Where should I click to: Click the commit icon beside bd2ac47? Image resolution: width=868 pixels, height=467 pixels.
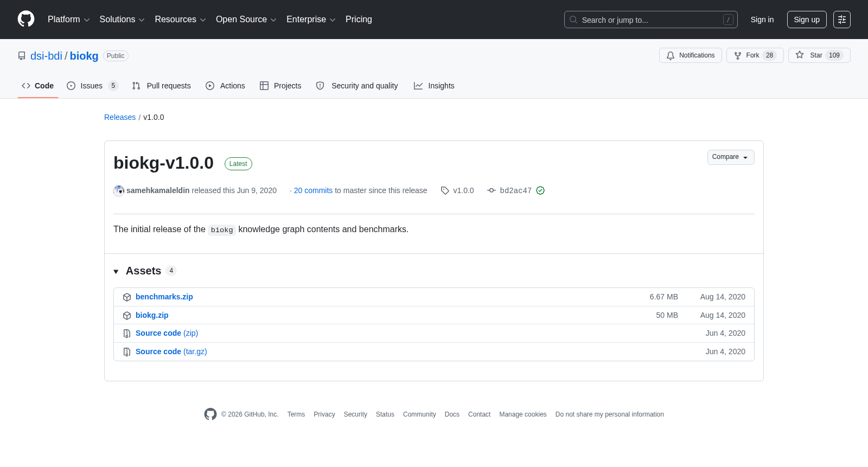pyautogui.click(x=492, y=190)
